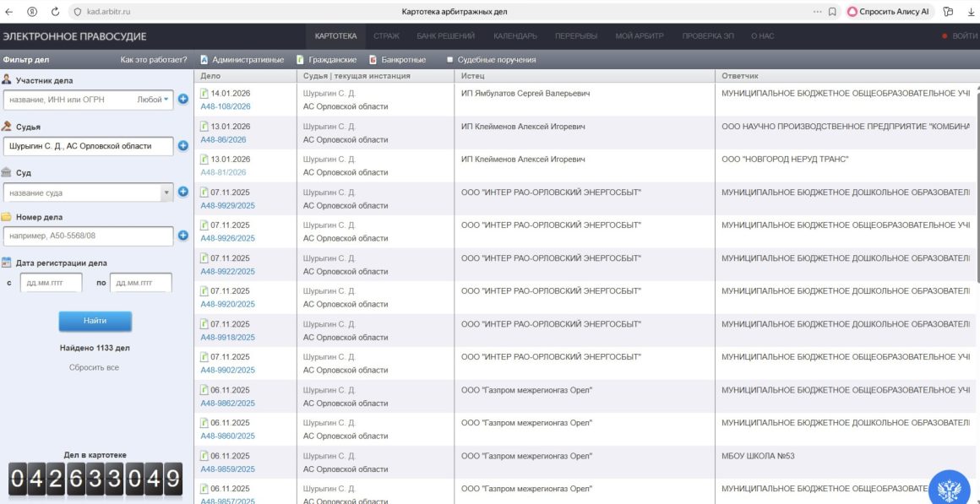Bookmark this page using the browser bookmark icon

[832, 12]
